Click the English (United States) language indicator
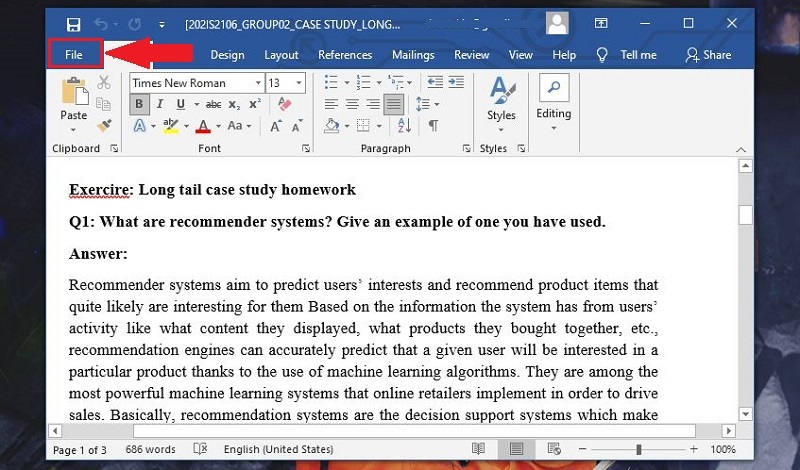 279,449
